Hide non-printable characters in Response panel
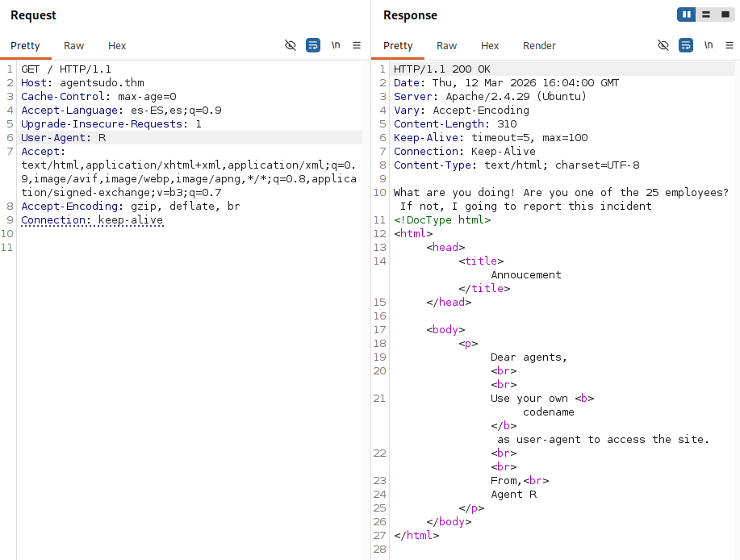The height and width of the screenshot is (560, 740). 663,45
